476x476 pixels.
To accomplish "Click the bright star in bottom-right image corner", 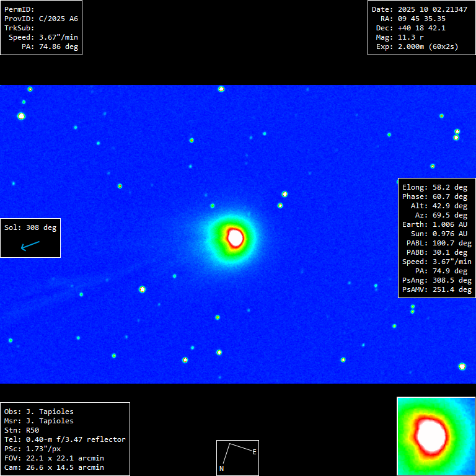I will click(x=462, y=366).
